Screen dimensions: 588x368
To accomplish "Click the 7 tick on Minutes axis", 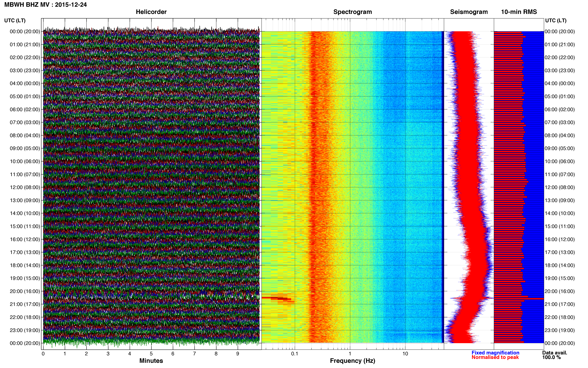I will click(x=195, y=354).
